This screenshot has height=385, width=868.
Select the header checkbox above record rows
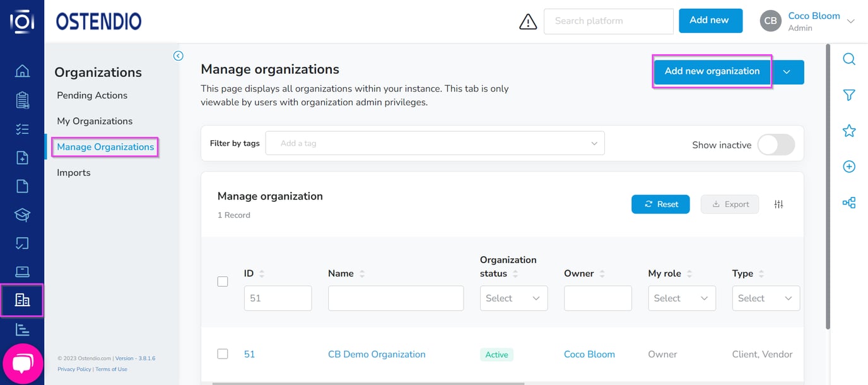point(223,281)
